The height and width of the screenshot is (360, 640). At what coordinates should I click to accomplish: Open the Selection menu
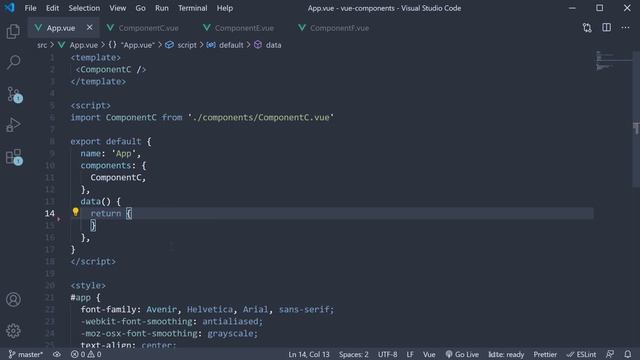pos(84,8)
